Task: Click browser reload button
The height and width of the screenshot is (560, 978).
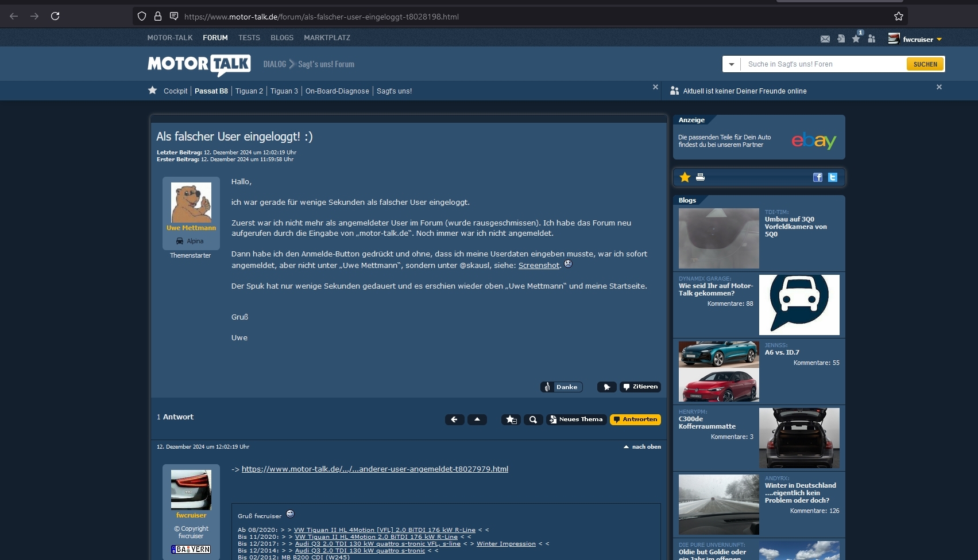Action: (x=55, y=16)
